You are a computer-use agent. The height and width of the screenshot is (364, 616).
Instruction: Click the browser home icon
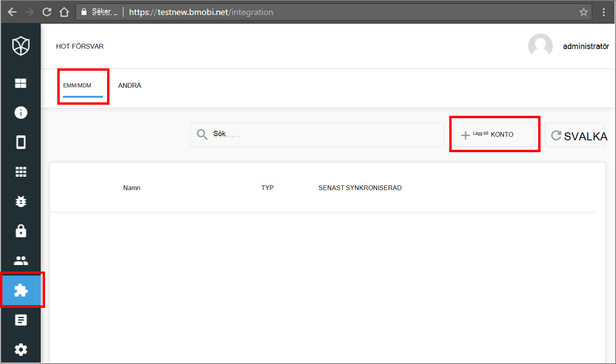tap(64, 12)
